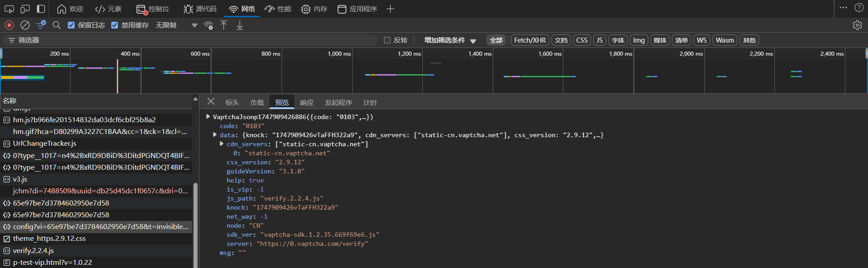
Task: Click the export HAR download arrow
Action: click(x=240, y=25)
